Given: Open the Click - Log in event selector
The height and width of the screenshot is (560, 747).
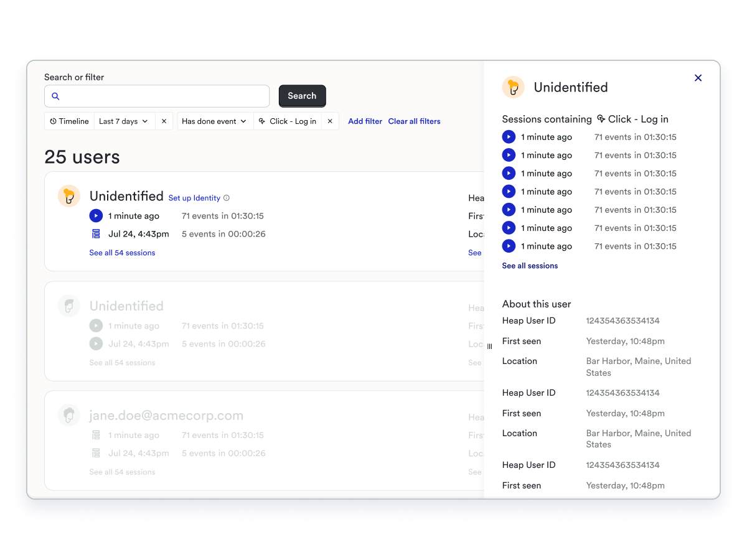Looking at the screenshot, I should pyautogui.click(x=288, y=121).
